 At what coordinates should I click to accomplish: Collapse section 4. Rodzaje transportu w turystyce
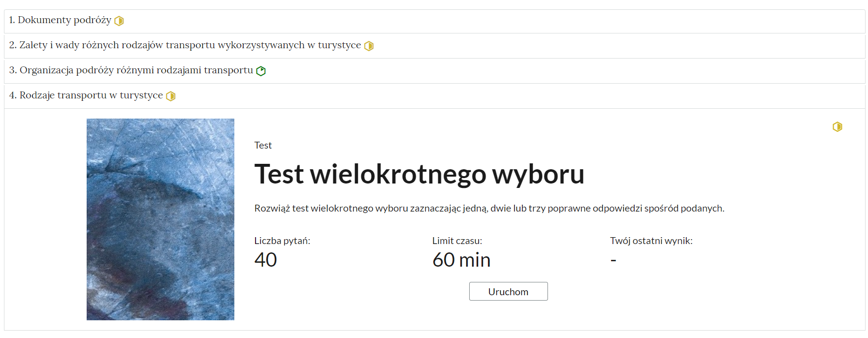coord(434,96)
